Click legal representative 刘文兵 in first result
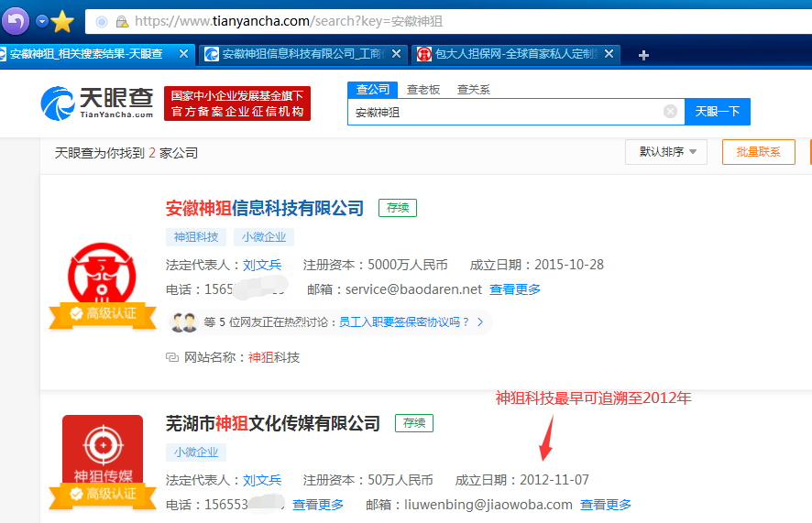The image size is (812, 523). click(x=262, y=265)
